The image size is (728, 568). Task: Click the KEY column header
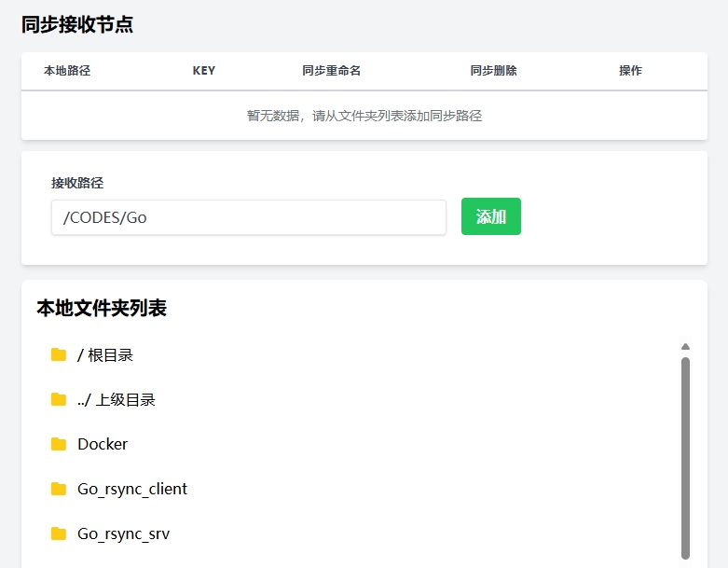point(203,71)
